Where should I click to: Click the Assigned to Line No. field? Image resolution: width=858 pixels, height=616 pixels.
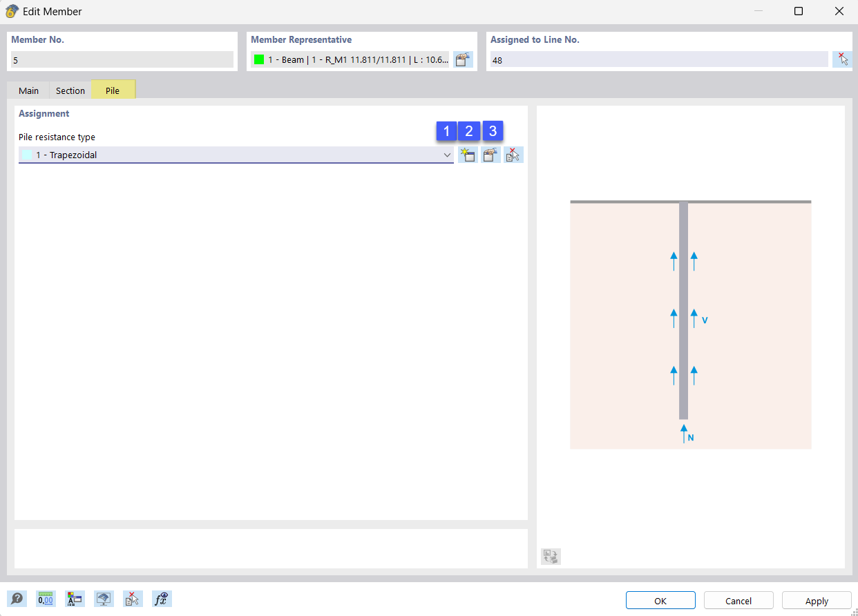coord(656,59)
